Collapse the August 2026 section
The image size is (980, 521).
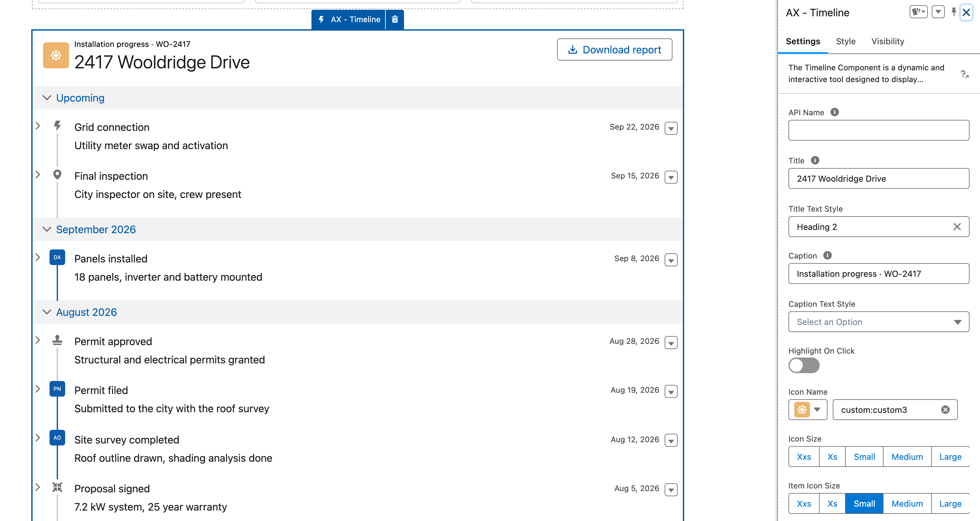tap(47, 312)
